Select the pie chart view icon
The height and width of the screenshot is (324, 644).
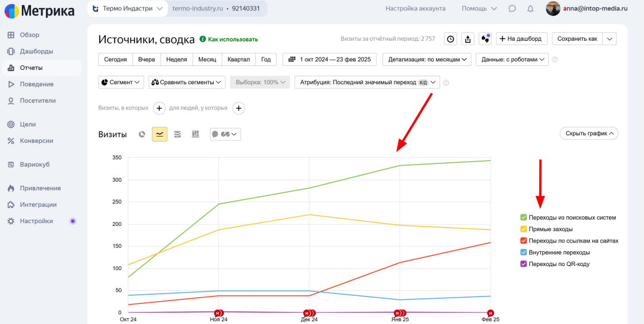142,134
